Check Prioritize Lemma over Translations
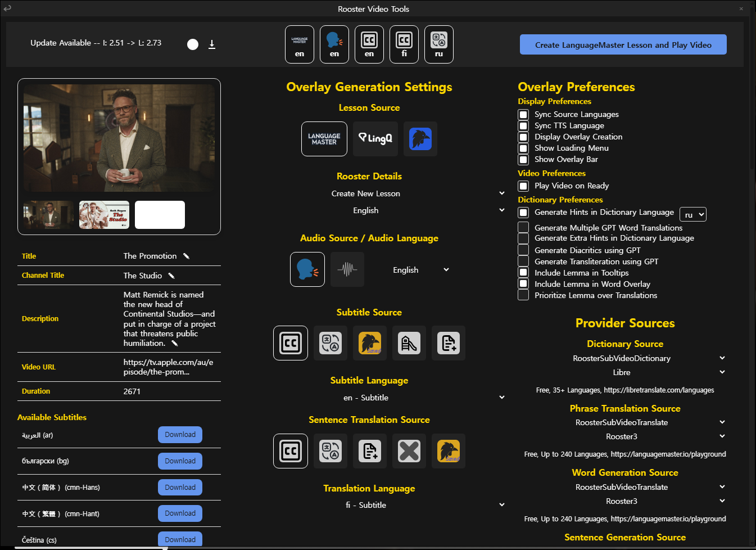 point(523,295)
